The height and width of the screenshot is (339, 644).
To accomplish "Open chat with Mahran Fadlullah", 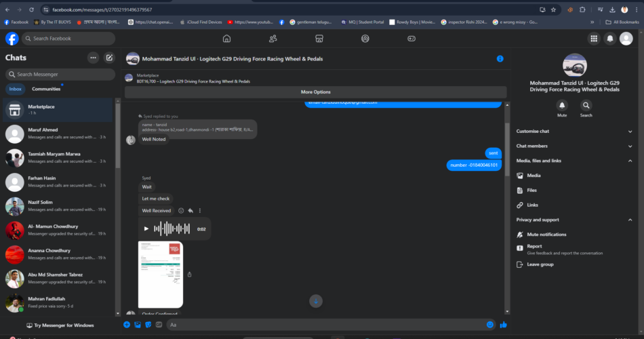I will pos(58,303).
